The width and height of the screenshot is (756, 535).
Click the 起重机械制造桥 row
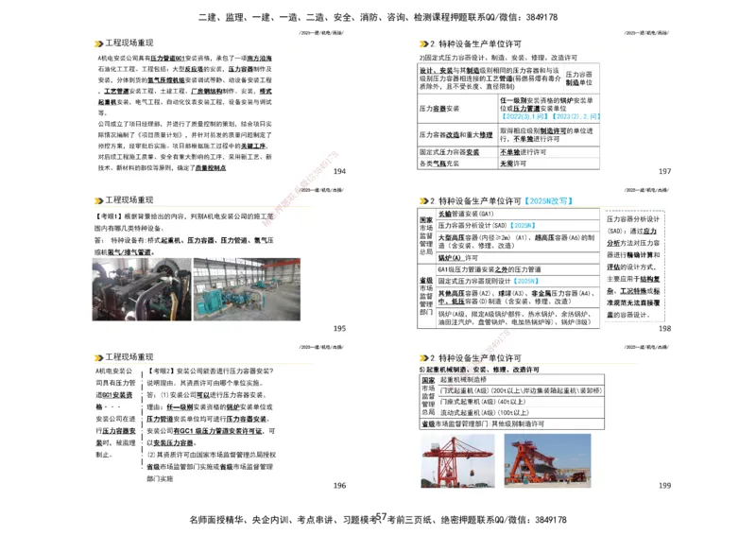tap(521, 380)
